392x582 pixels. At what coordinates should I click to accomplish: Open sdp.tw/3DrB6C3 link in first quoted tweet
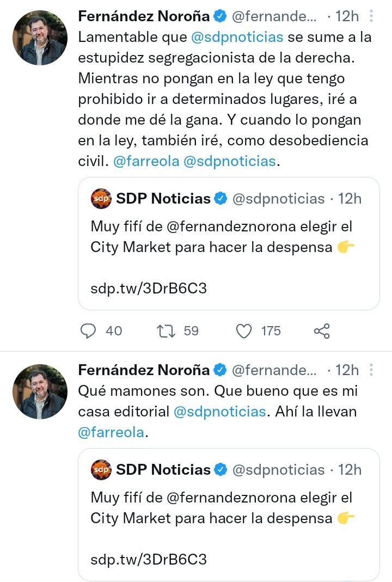click(x=149, y=288)
